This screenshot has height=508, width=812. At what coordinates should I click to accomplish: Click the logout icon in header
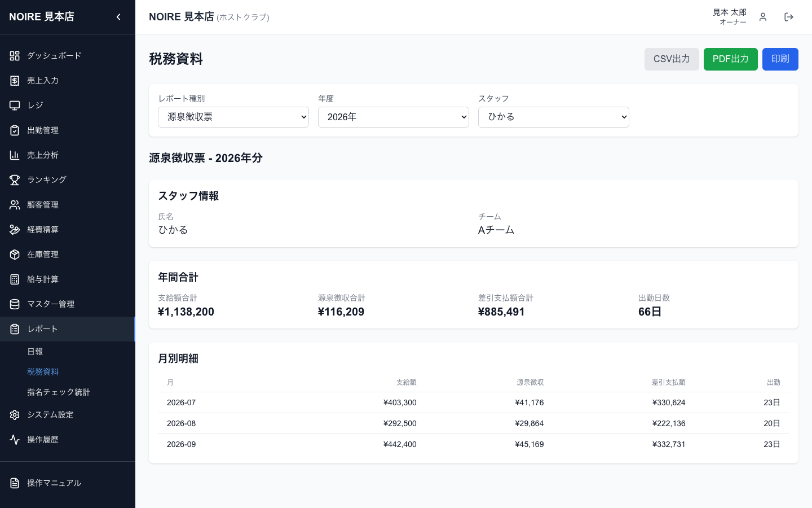pyautogui.click(x=789, y=17)
